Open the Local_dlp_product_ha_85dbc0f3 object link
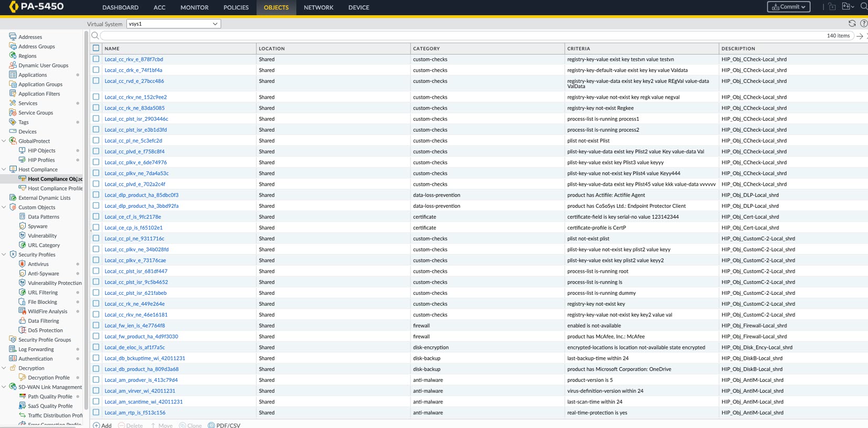This screenshot has height=428, width=868. pos(141,195)
